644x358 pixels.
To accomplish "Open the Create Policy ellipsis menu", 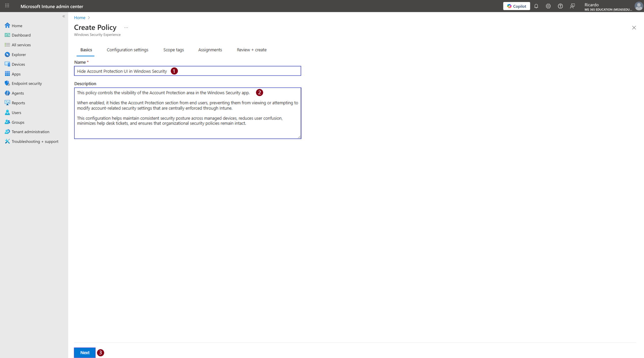I will tap(126, 28).
